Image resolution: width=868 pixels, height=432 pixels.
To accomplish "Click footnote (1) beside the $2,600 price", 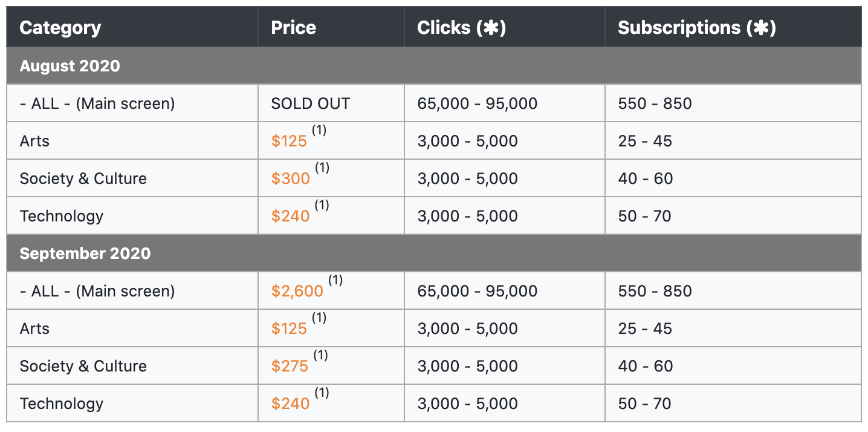I will click(x=335, y=280).
